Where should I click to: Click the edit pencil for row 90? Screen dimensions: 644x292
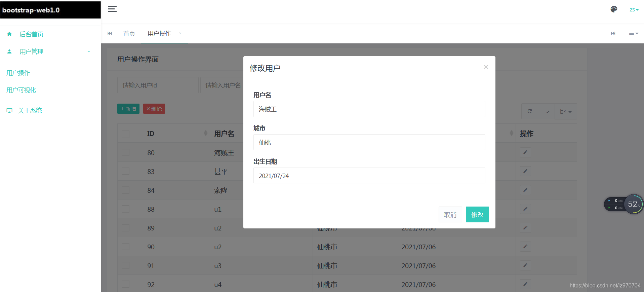525,247
